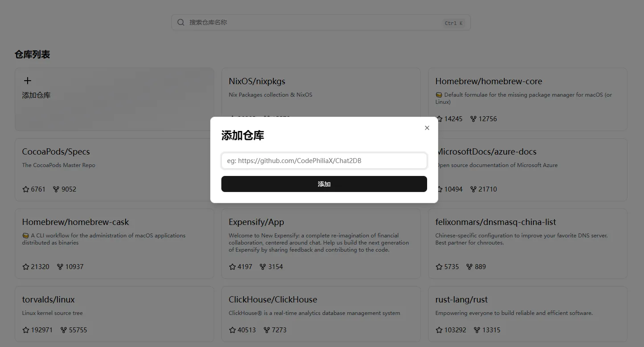The width and height of the screenshot is (644, 347).
Task: Click fork icon showing 9052 forks
Action: pyautogui.click(x=56, y=189)
